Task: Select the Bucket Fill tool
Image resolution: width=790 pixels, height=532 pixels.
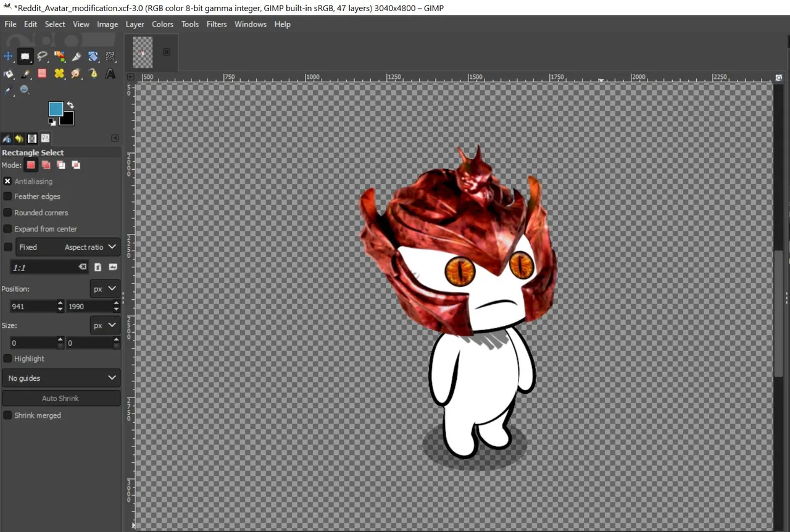Action: (x=8, y=73)
